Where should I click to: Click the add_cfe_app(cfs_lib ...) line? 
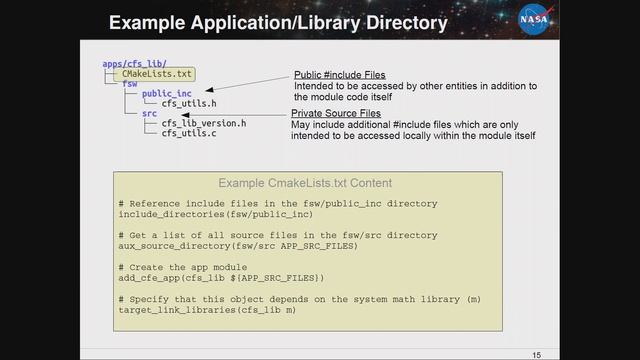tap(221, 278)
